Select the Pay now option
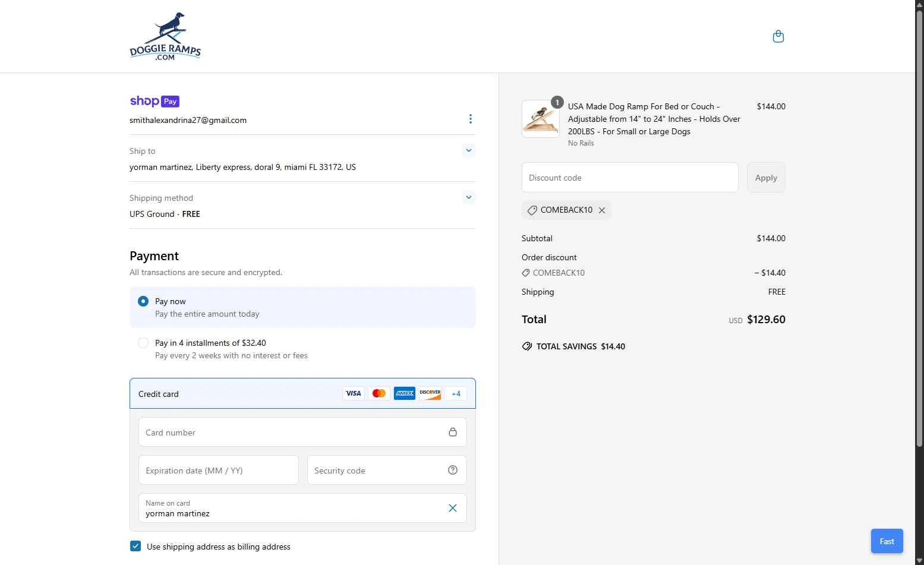 point(143,301)
